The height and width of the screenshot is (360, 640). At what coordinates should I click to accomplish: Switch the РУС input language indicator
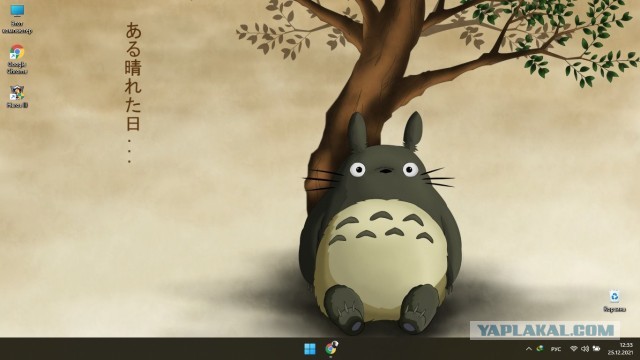coord(556,349)
